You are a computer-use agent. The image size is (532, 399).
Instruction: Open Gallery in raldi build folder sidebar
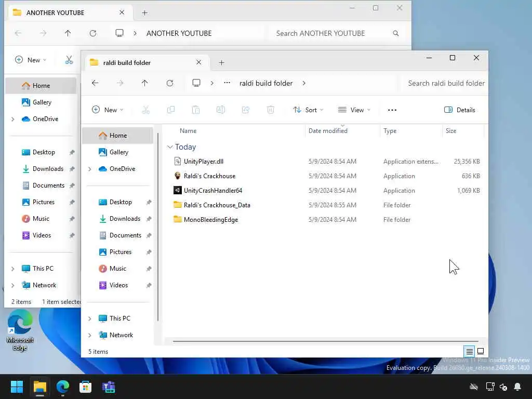pyautogui.click(x=118, y=152)
